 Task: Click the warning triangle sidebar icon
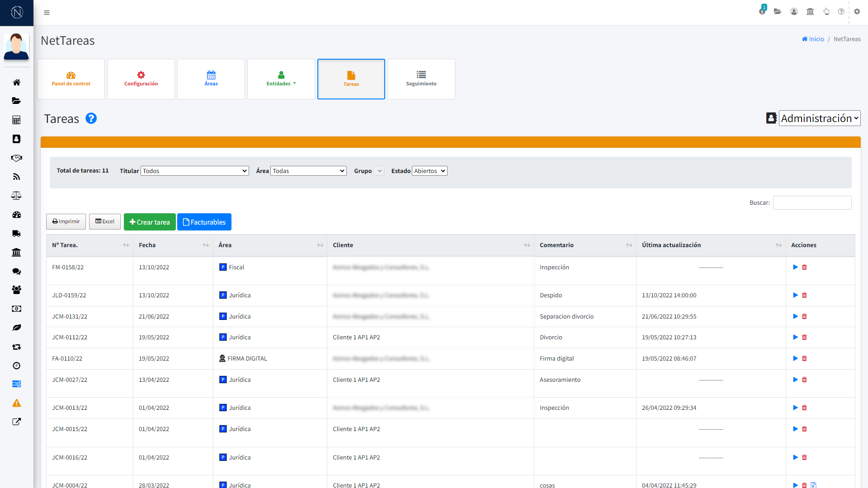pyautogui.click(x=16, y=403)
